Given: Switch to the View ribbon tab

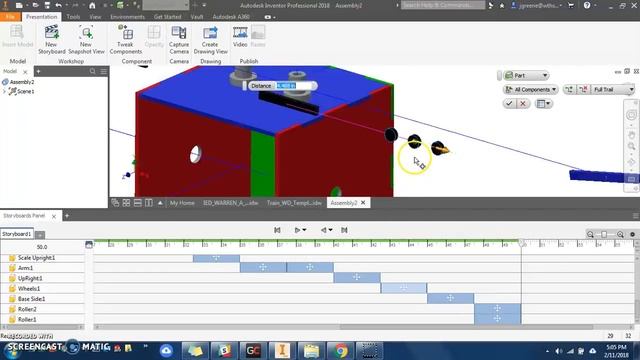Looking at the screenshot, I should coord(95,17).
